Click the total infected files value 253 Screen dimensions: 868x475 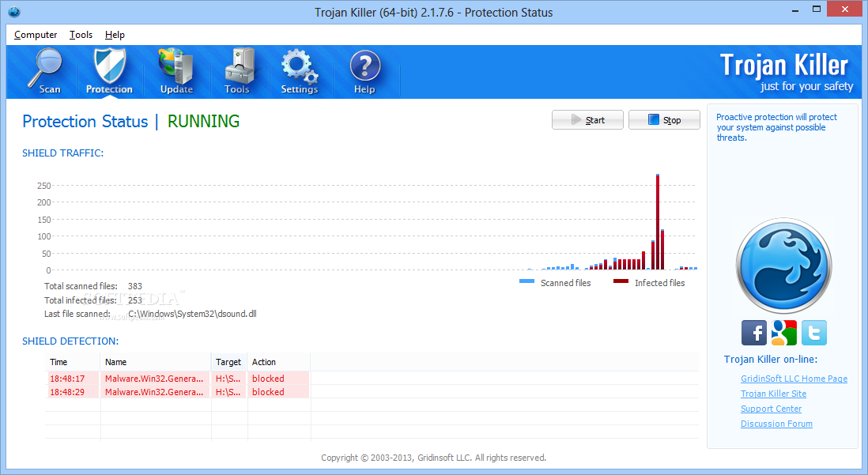135,300
